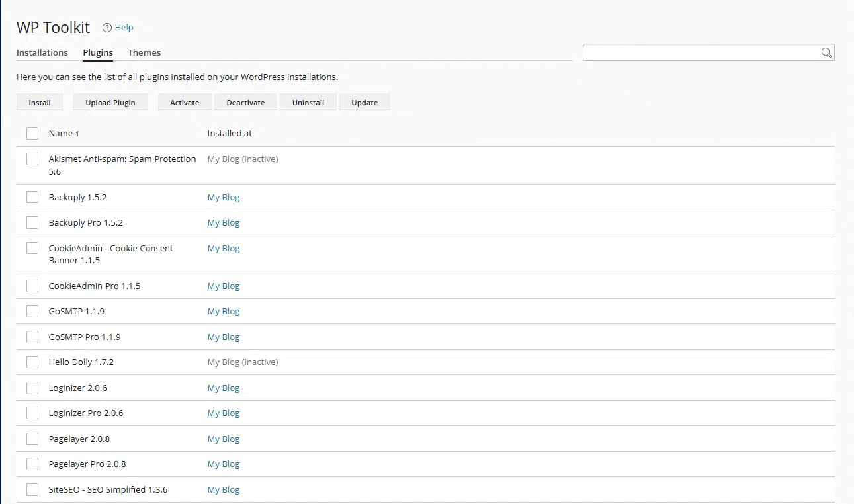The height and width of the screenshot is (504, 854).
Task: Click the Deactivate button
Action: (x=245, y=102)
